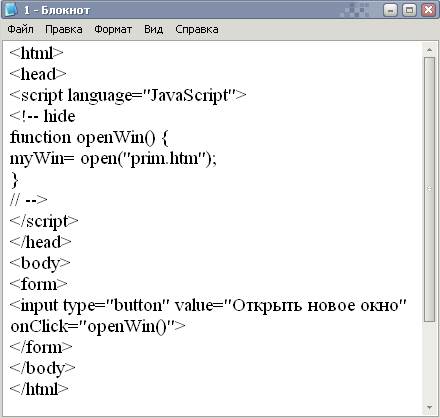Viewport: 440px width, 418px height.
Task: Open the Вид menu
Action: click(x=153, y=29)
